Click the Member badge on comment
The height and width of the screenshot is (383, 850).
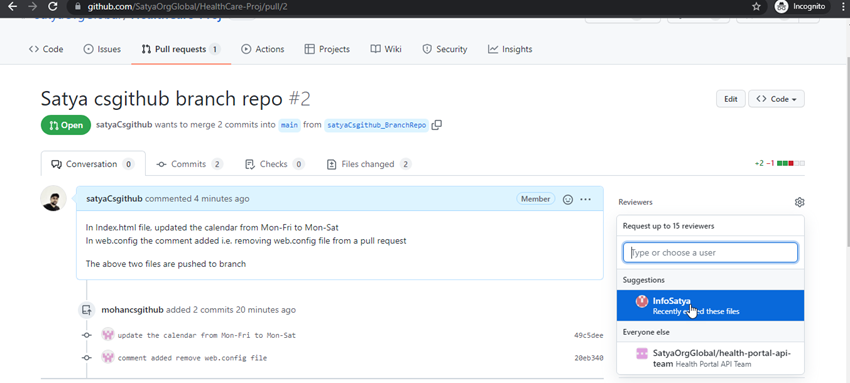536,199
